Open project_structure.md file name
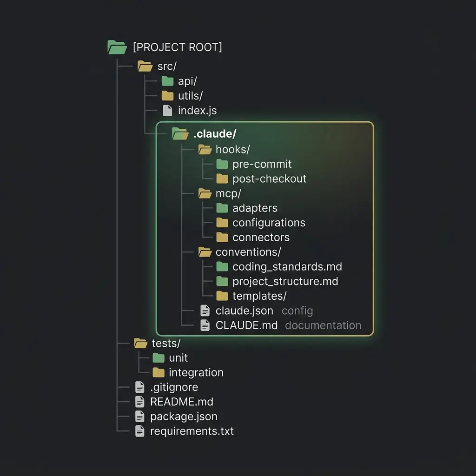 (285, 281)
